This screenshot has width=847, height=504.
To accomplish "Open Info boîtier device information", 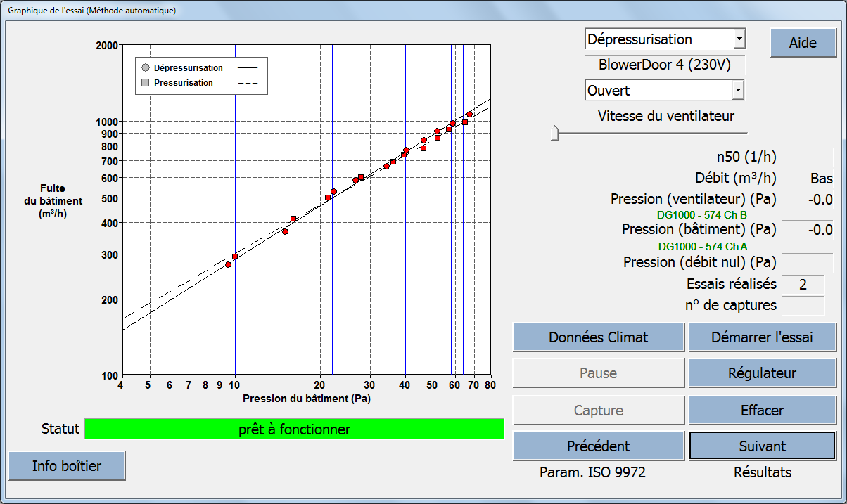I will coord(67,466).
